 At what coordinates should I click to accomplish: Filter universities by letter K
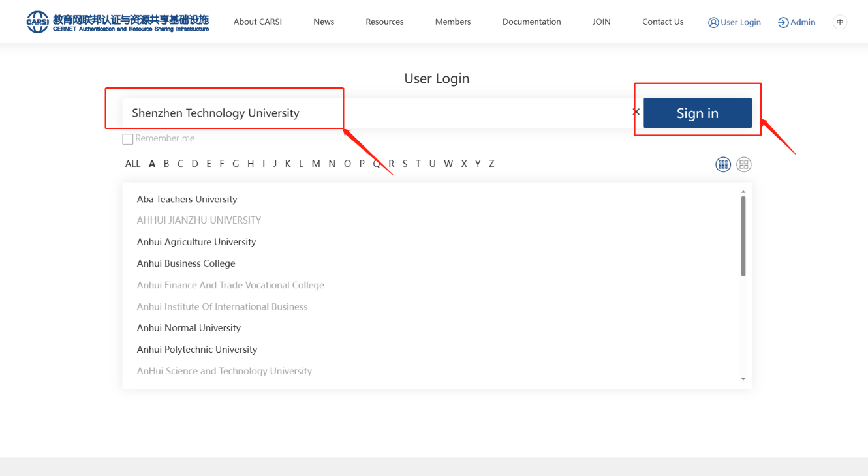click(x=287, y=164)
